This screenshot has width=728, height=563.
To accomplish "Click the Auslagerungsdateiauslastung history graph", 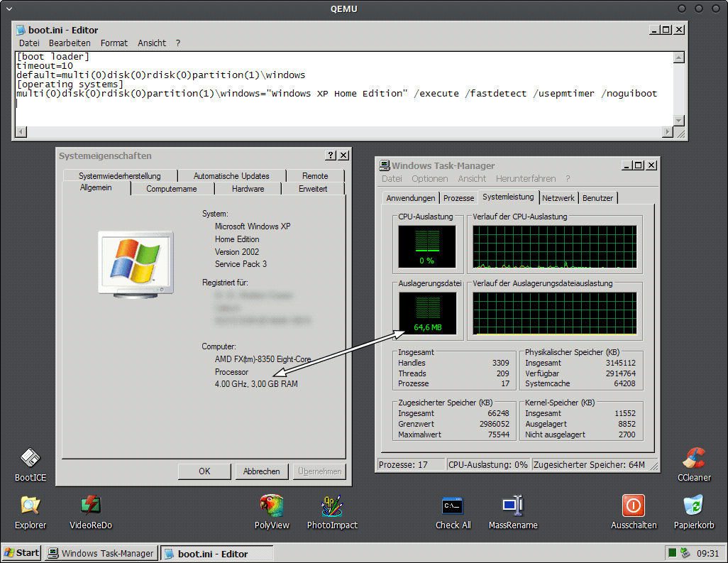I will pyautogui.click(x=555, y=314).
